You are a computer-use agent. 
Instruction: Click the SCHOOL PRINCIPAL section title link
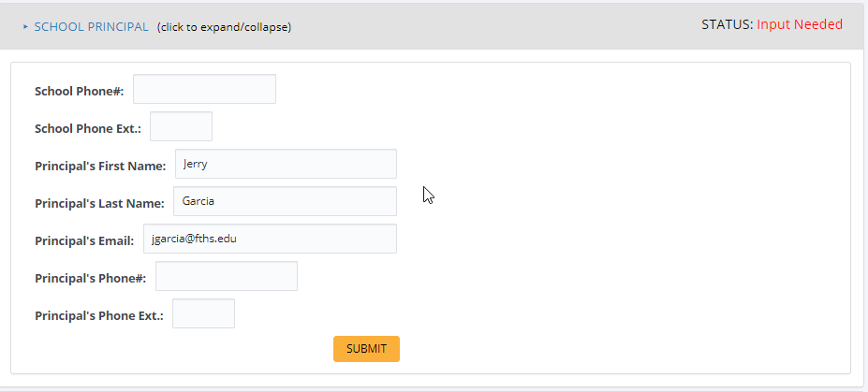tap(91, 27)
